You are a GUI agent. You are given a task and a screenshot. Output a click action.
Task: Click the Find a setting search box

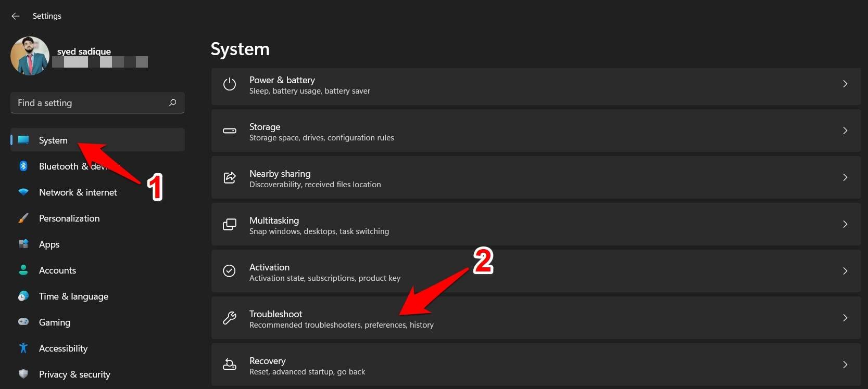89,103
